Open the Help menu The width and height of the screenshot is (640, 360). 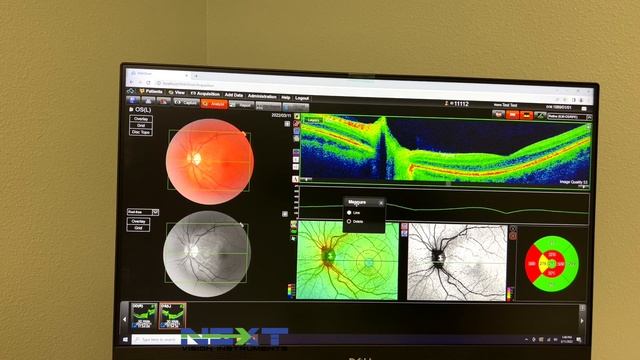pyautogui.click(x=286, y=98)
